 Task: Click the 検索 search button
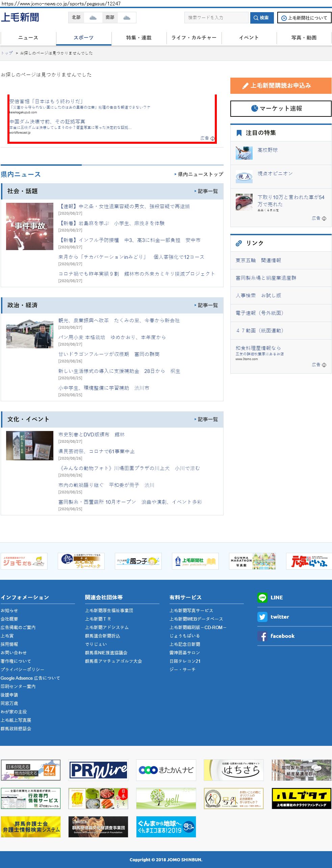262,18
